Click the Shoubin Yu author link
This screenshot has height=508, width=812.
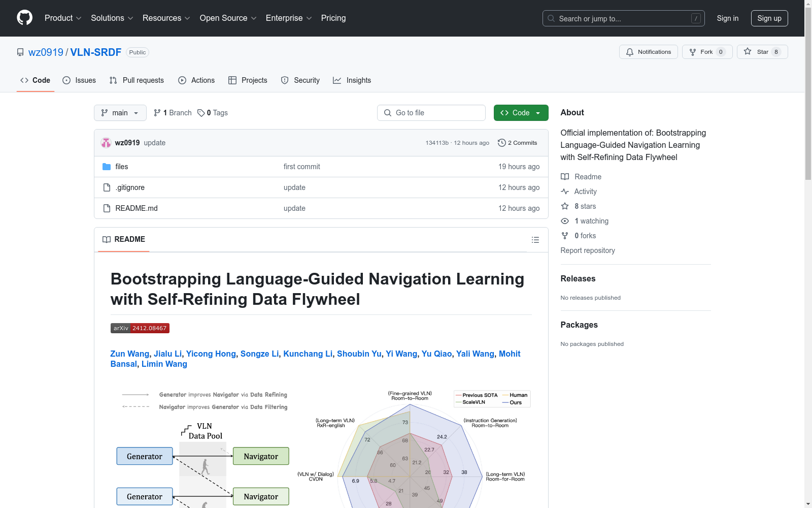359,354
